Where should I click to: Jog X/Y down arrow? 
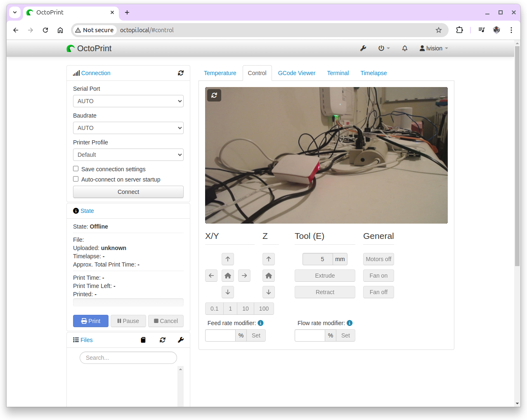tap(228, 292)
